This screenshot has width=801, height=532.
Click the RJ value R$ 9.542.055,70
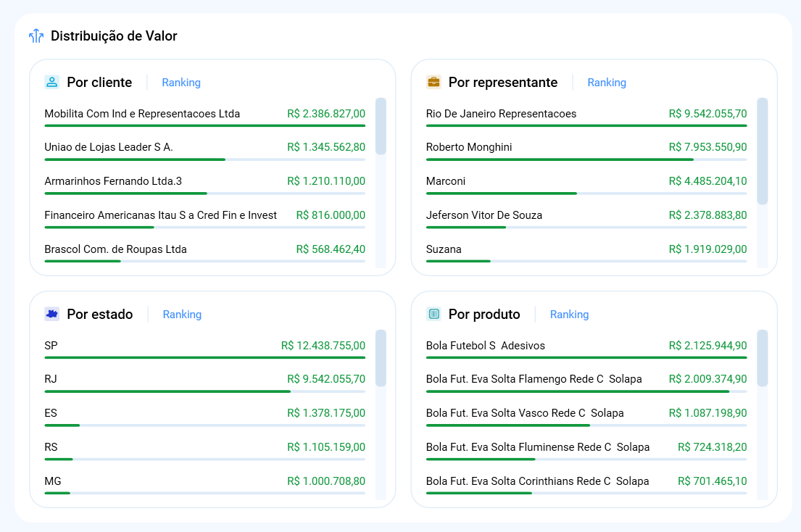click(326, 379)
